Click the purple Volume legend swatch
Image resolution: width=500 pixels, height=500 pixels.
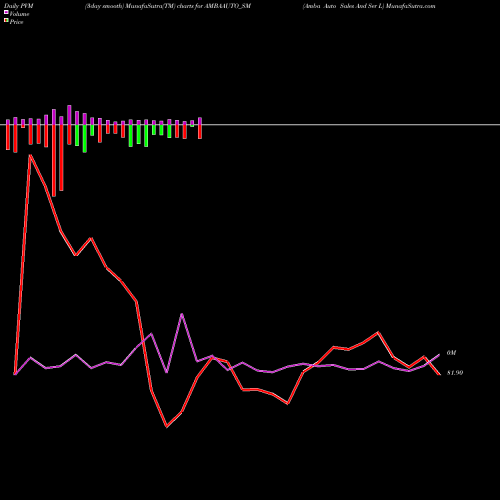click(x=6, y=12)
